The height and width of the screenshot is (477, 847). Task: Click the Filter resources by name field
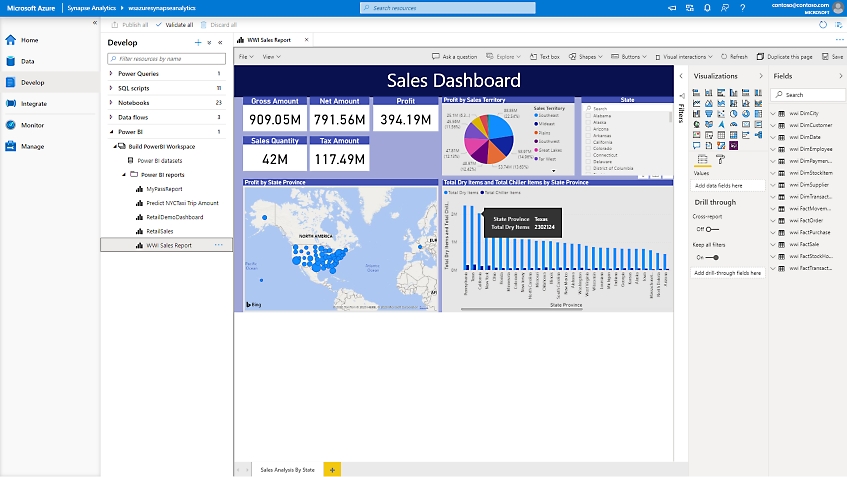(165, 59)
